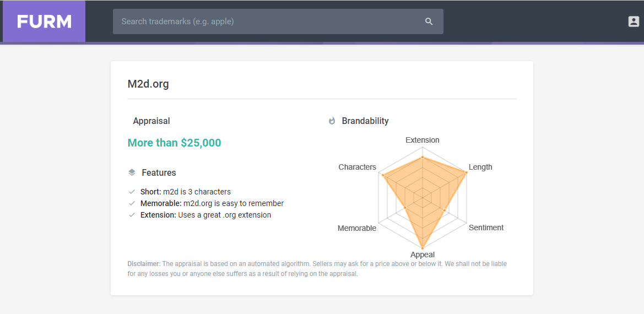Select the Characters point on radar chart
The image size is (644, 314).
click(x=383, y=176)
